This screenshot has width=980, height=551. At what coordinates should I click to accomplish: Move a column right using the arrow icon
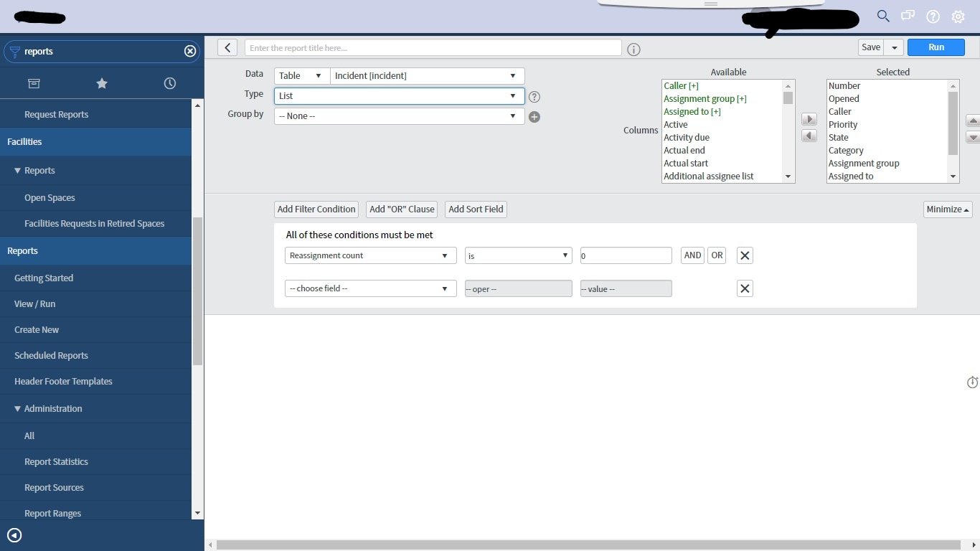(809, 119)
